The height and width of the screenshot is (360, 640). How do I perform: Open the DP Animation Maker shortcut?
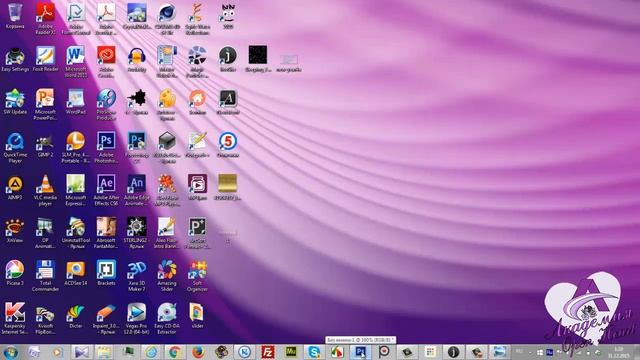[x=45, y=233]
